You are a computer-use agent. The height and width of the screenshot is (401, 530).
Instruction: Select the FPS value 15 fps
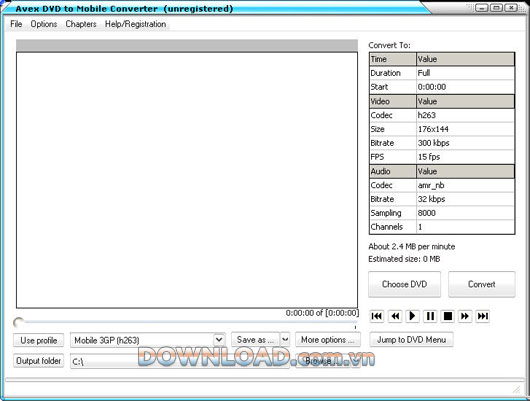(x=465, y=157)
